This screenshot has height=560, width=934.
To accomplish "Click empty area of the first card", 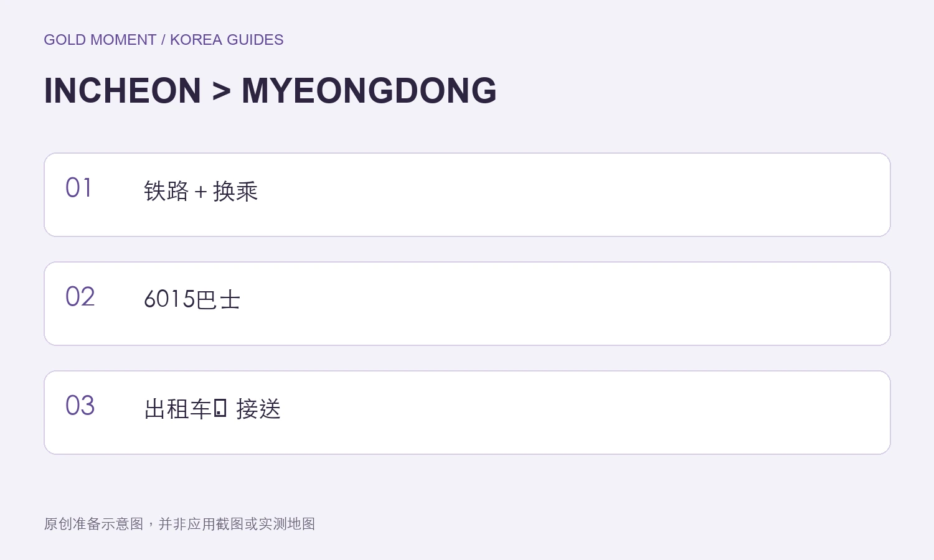I will point(560,195).
